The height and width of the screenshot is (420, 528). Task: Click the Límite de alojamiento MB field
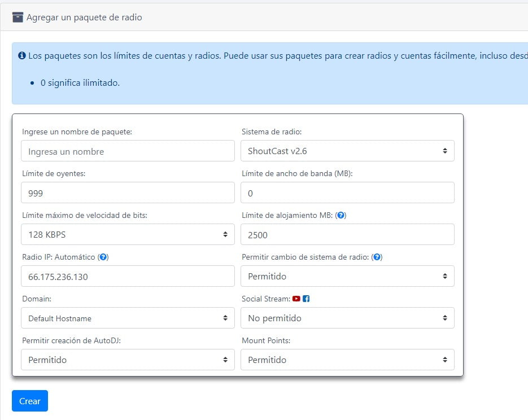[347, 234]
